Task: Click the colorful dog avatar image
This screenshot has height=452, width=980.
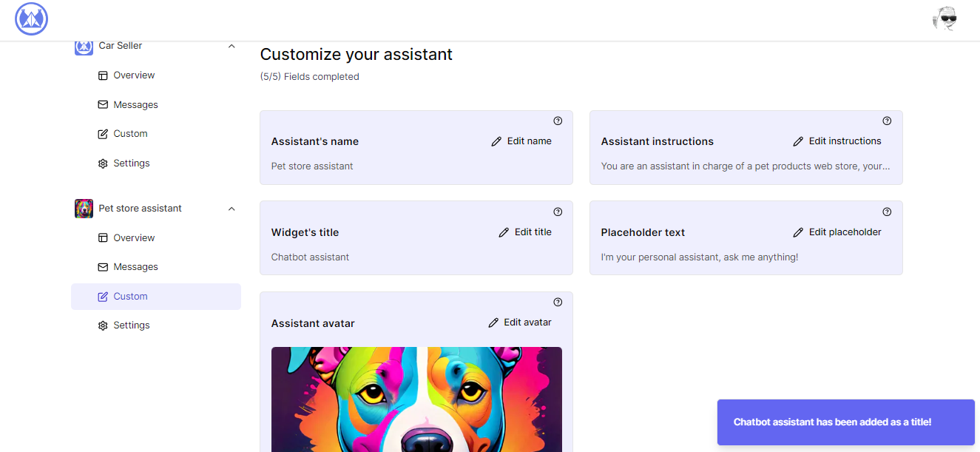Action: coord(416,399)
